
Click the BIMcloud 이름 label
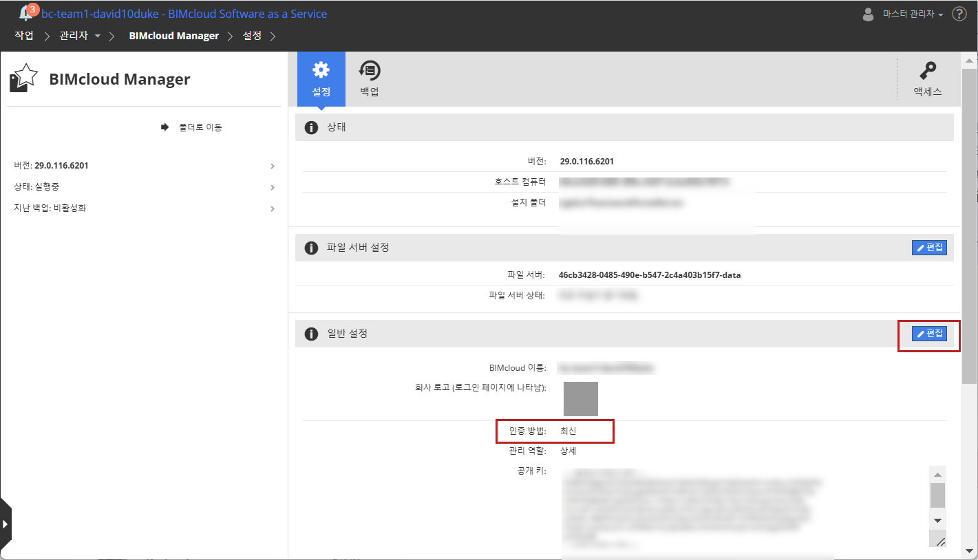click(x=517, y=368)
